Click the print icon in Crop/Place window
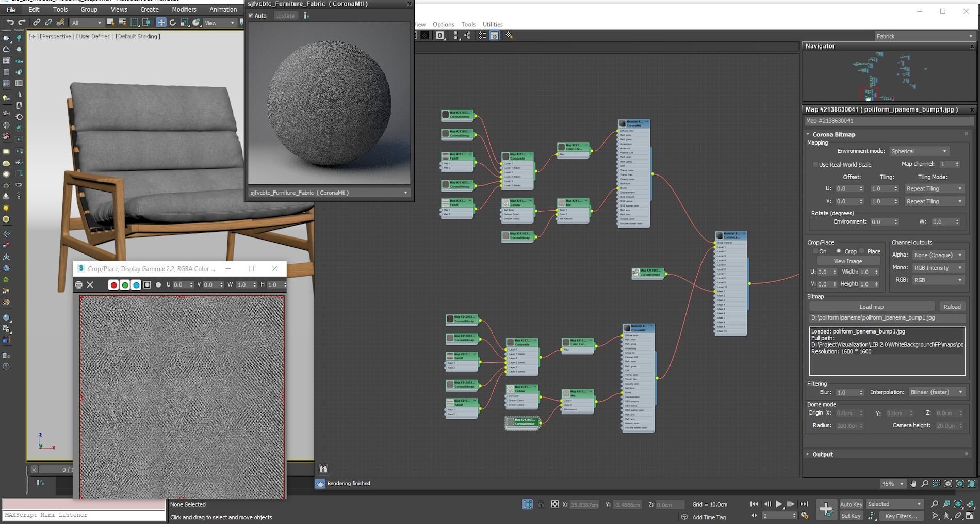The image size is (980, 524). coord(78,284)
